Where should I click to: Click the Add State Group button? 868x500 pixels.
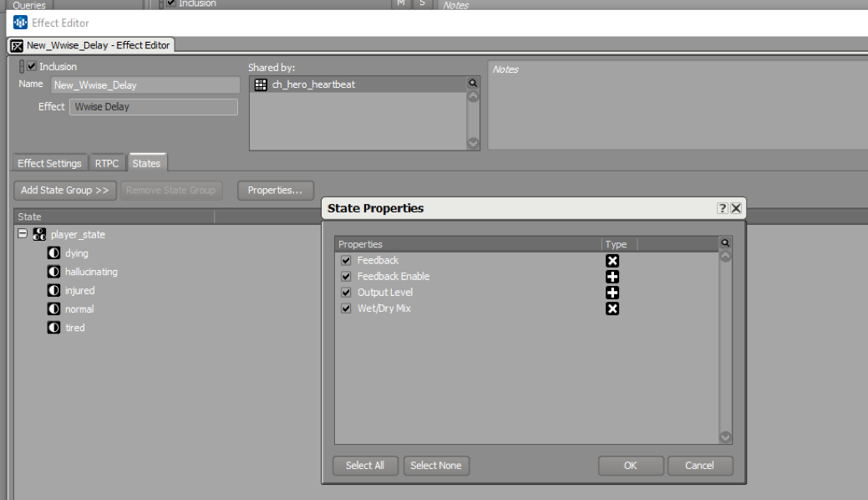coord(65,190)
